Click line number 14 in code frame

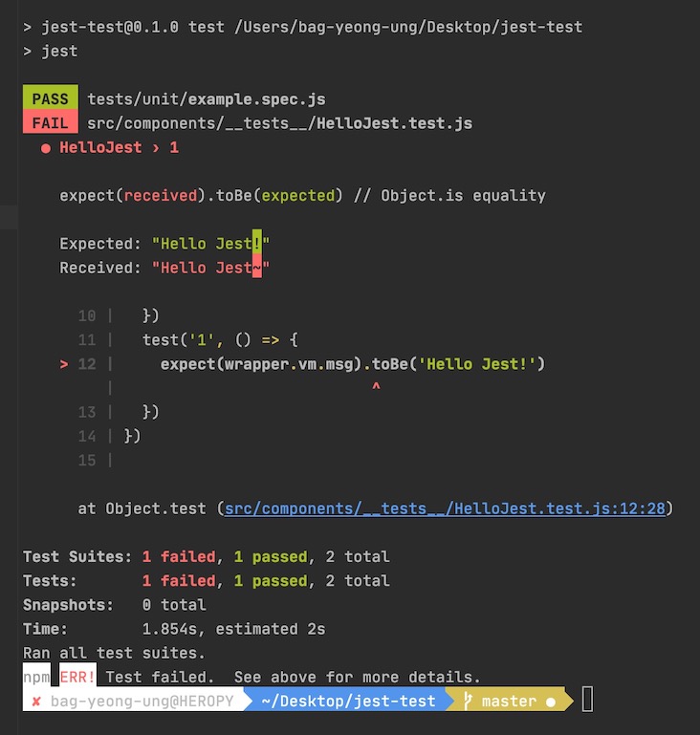pyautogui.click(x=87, y=437)
